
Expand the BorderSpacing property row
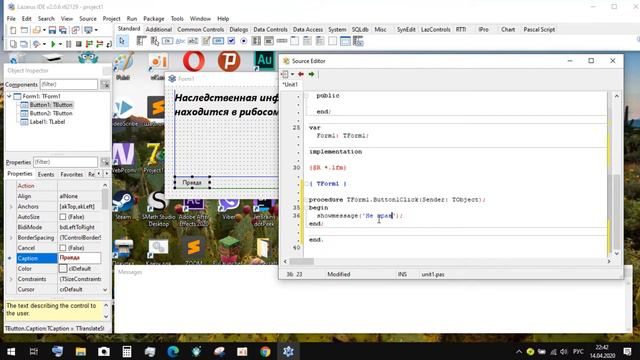click(11, 238)
